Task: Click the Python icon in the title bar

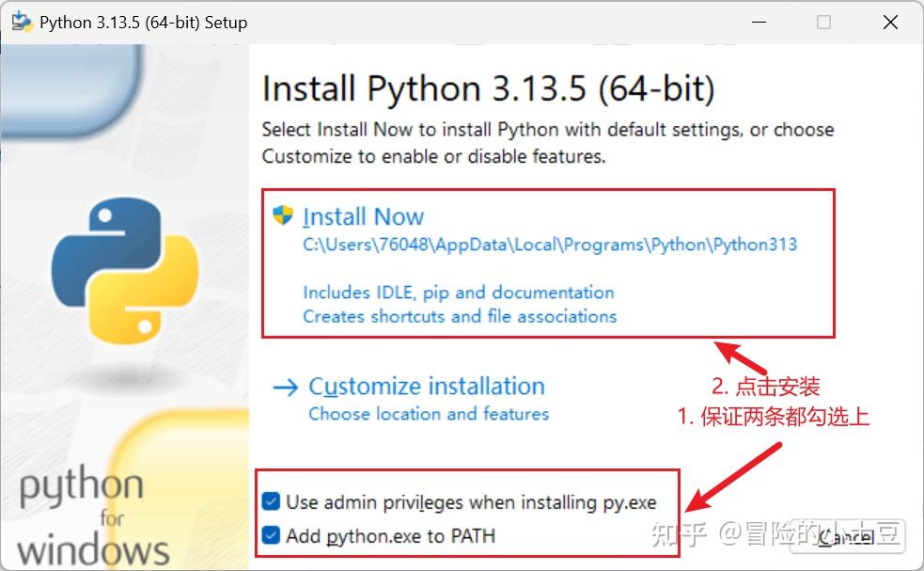Action: point(20,21)
